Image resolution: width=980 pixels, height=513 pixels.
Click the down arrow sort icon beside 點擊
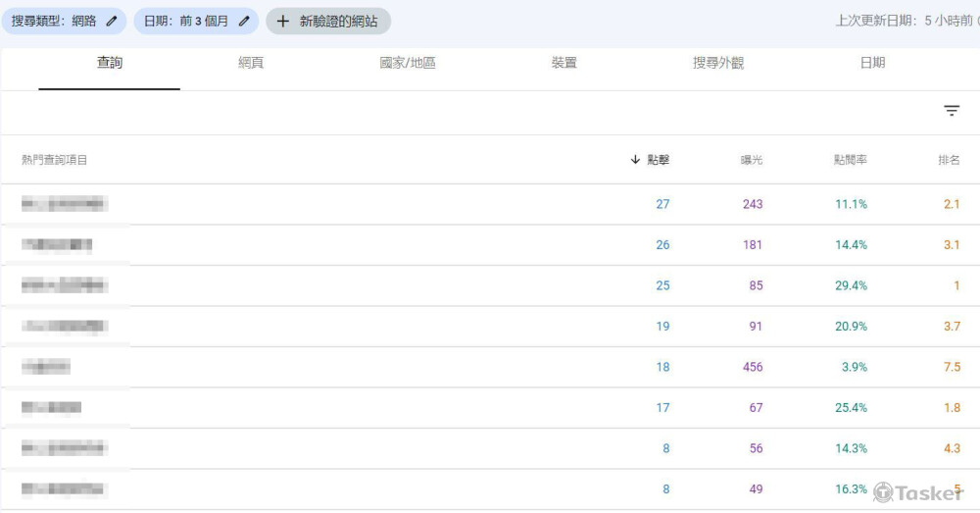coord(635,160)
